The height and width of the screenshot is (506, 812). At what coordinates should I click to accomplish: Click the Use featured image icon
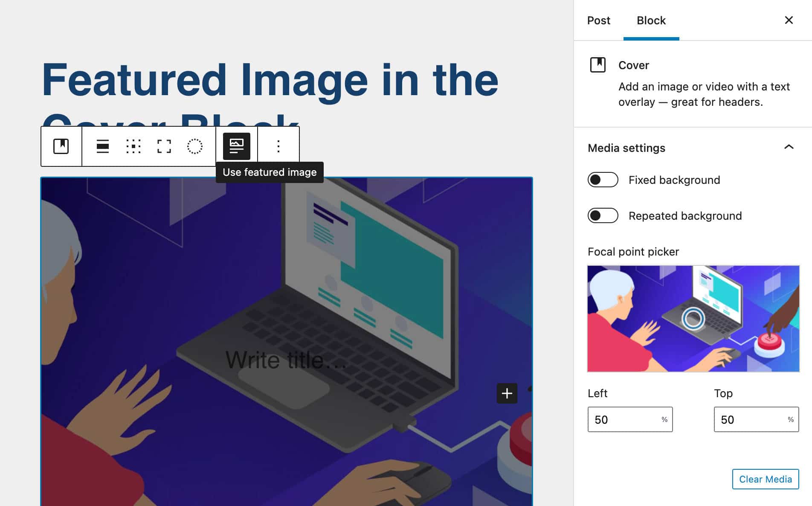(x=236, y=146)
